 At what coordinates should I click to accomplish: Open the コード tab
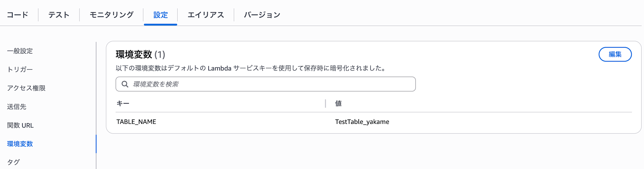coord(18,15)
